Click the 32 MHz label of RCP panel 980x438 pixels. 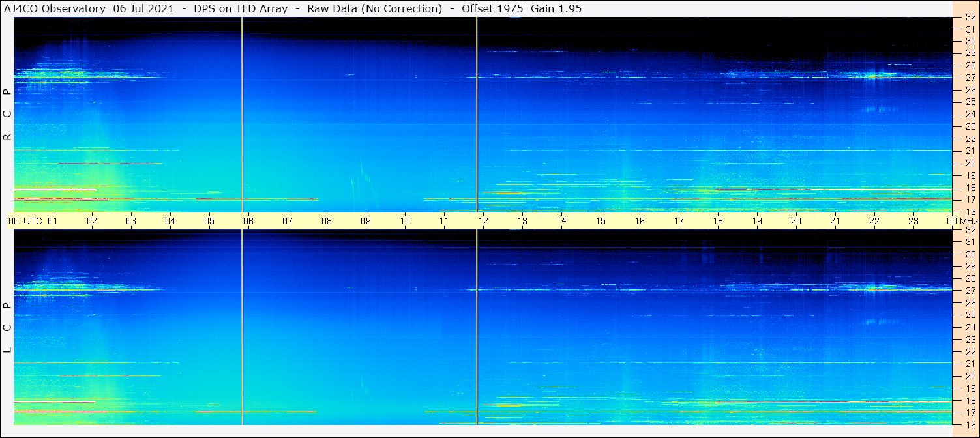pyautogui.click(x=970, y=18)
